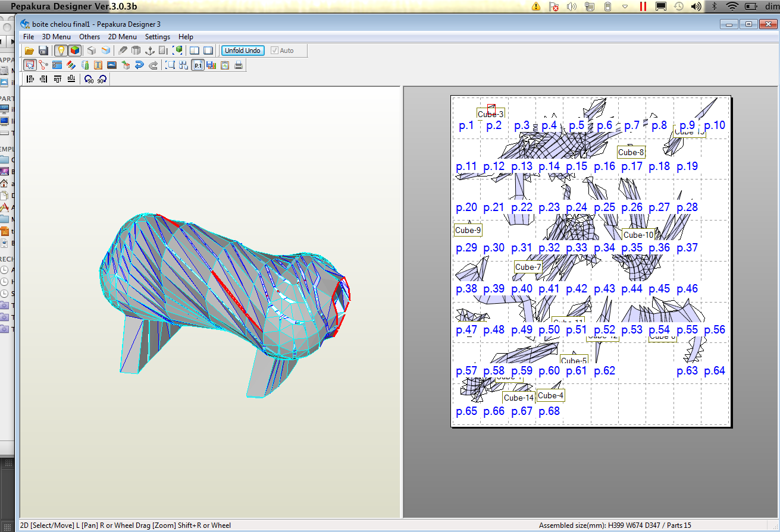Select the Cube-4 part label
The height and width of the screenshot is (532, 780).
click(x=550, y=395)
